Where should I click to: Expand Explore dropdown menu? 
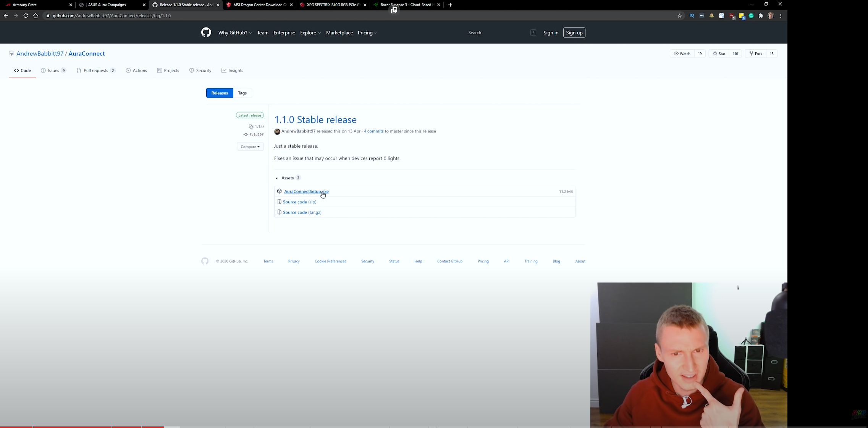310,33
